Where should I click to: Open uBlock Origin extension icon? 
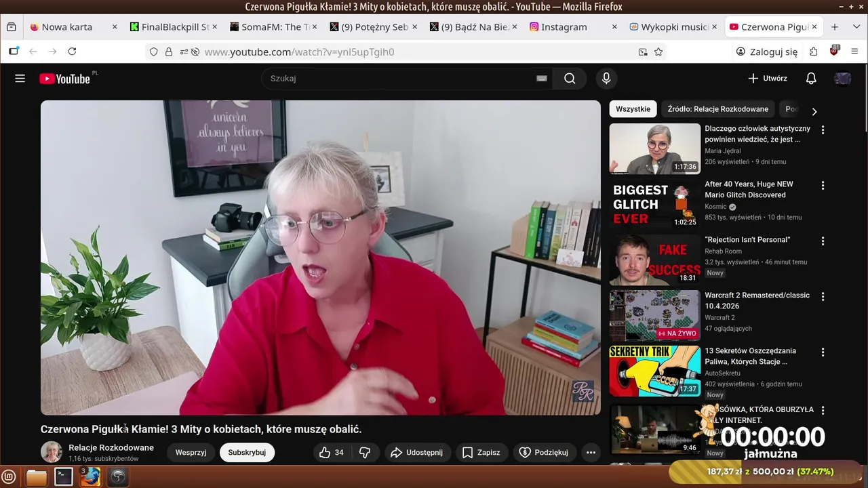(x=834, y=52)
